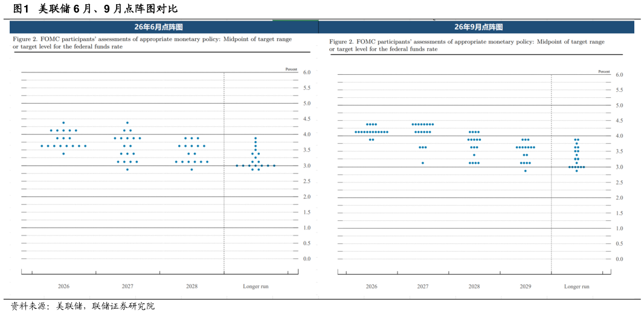
Task: Click the 4.0 axis value in September chart
Action: (619, 136)
